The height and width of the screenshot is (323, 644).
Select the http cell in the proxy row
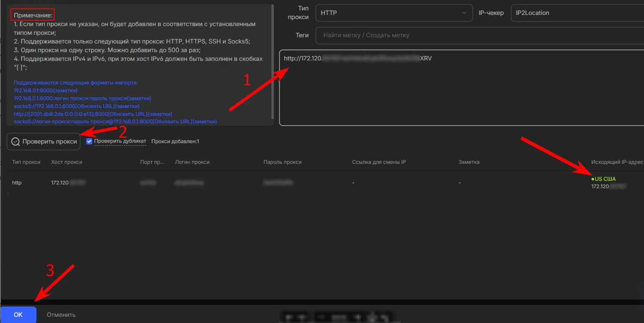(x=17, y=183)
